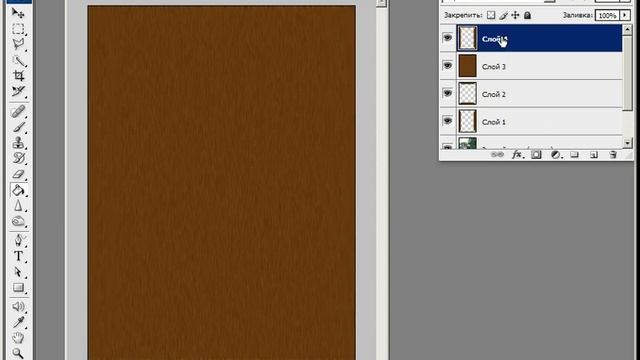Screen dimensions: 640x360
Task: Open the Заливка fill slider arrow
Action: (x=625, y=16)
